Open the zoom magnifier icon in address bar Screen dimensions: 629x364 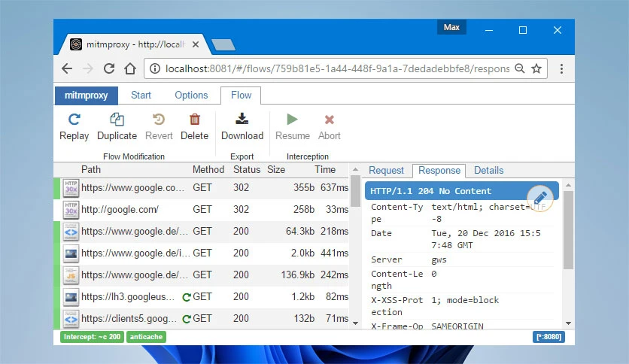point(519,68)
